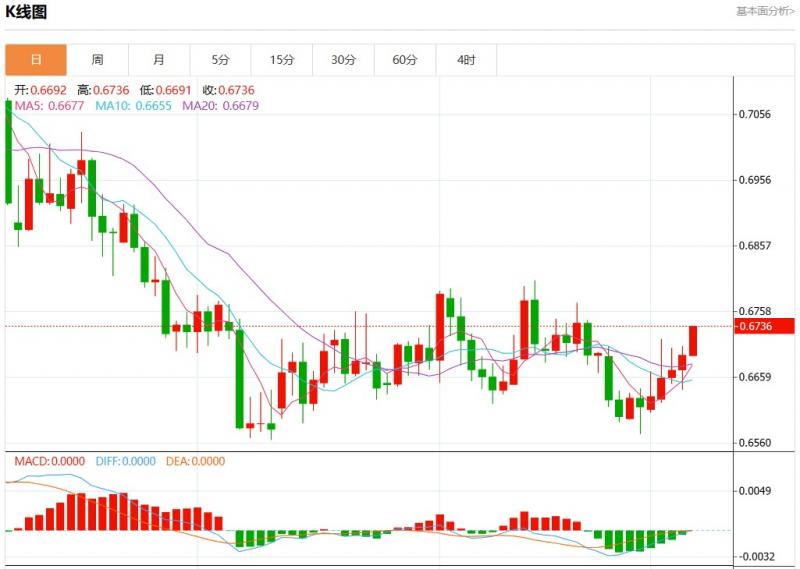The image size is (800, 569).
Task: Click the DIFF: 0.0000 label
Action: [126, 461]
